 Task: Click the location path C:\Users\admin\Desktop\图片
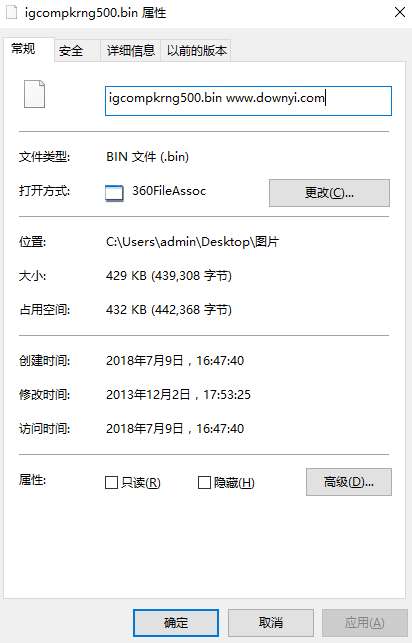point(192,242)
